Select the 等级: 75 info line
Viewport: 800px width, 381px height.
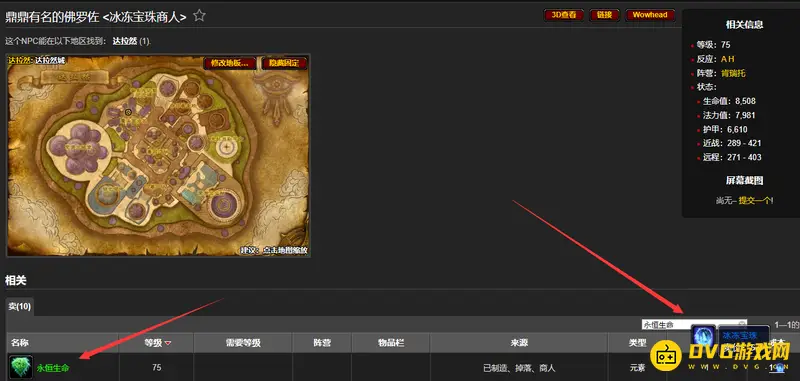713,45
